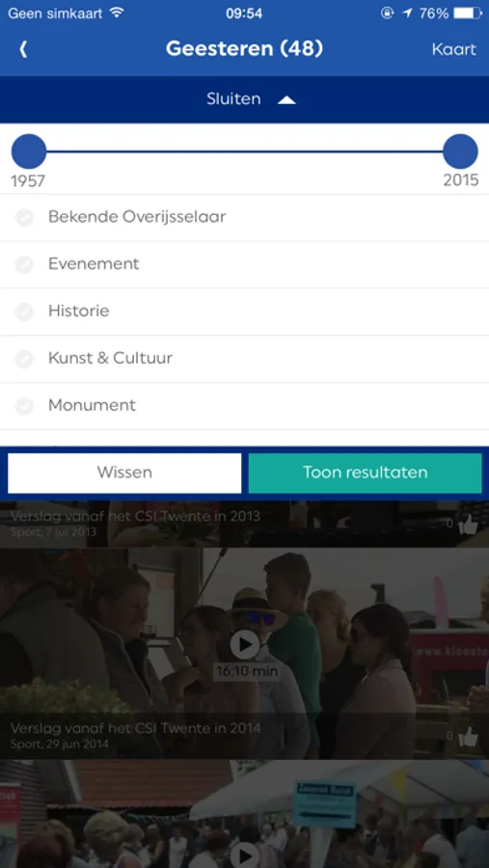The width and height of the screenshot is (489, 868).
Task: Click the white up-arrow beside Sluiten
Action: 286,100
